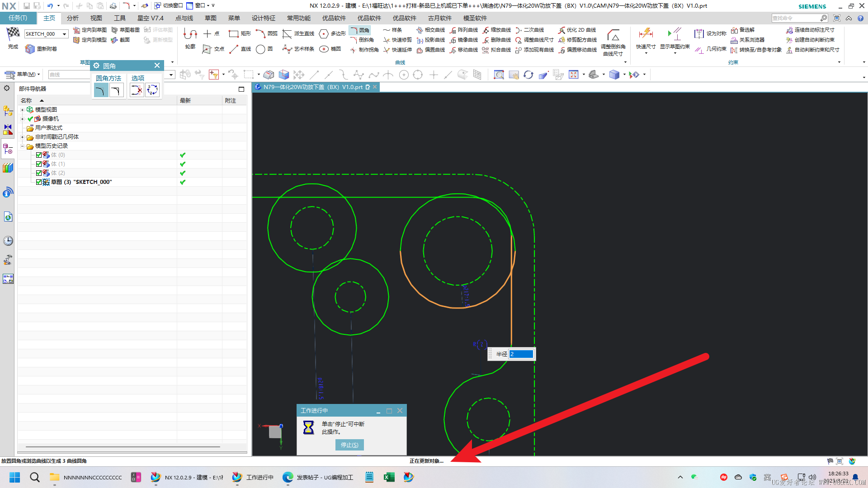Viewport: 868px width, 488px height.
Task: Click 备选解 button
Action: click(743, 30)
